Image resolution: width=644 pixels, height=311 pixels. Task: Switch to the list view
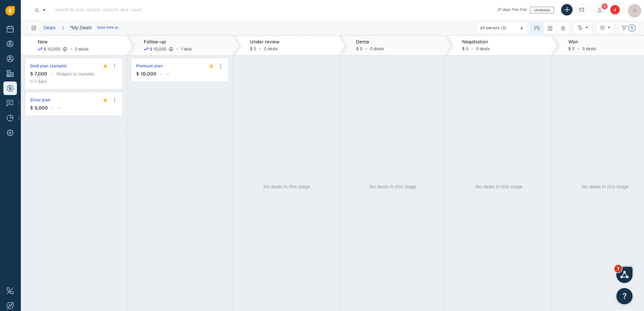(x=550, y=27)
